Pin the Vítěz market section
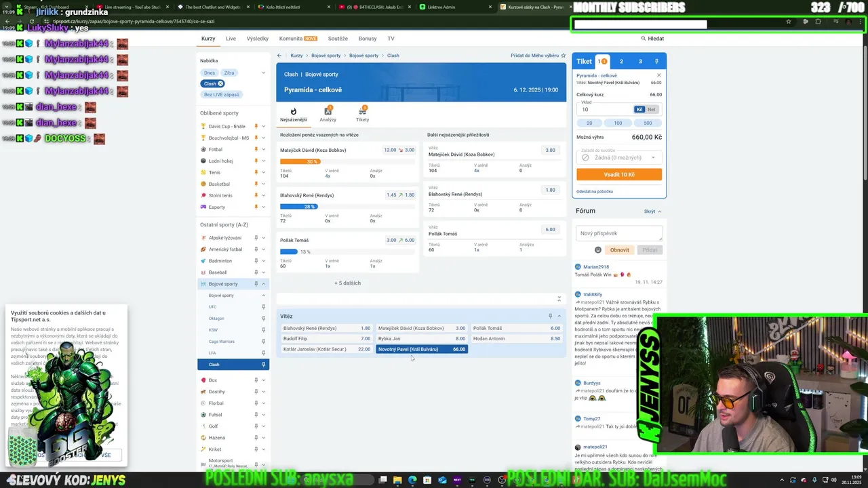 550,316
